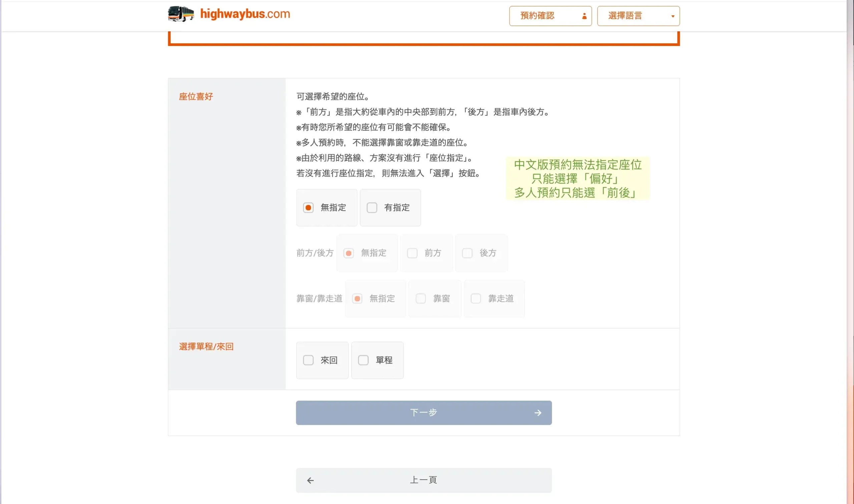Click the 上一頁 previous page button
Viewport: 854px width, 504px height.
click(423, 480)
